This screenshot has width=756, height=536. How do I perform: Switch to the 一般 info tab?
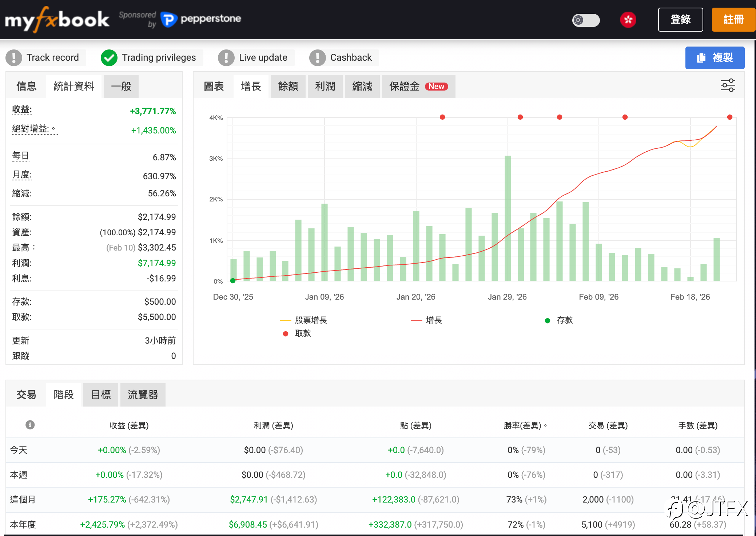[121, 87]
